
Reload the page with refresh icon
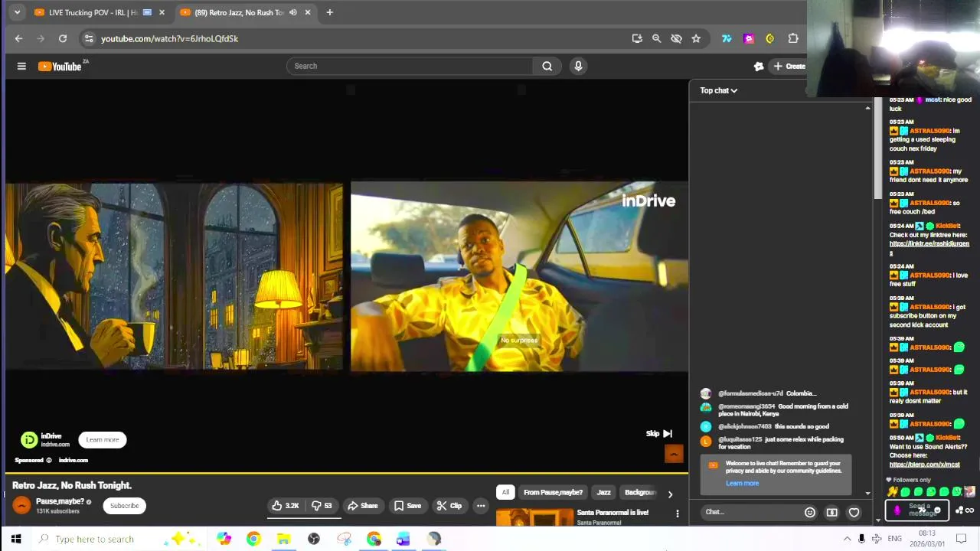(63, 38)
